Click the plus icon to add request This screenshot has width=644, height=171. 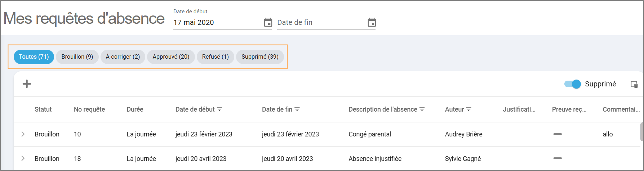(27, 84)
